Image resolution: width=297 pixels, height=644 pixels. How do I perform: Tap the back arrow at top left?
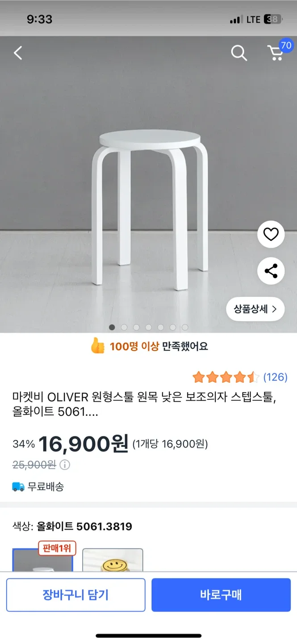(18, 53)
